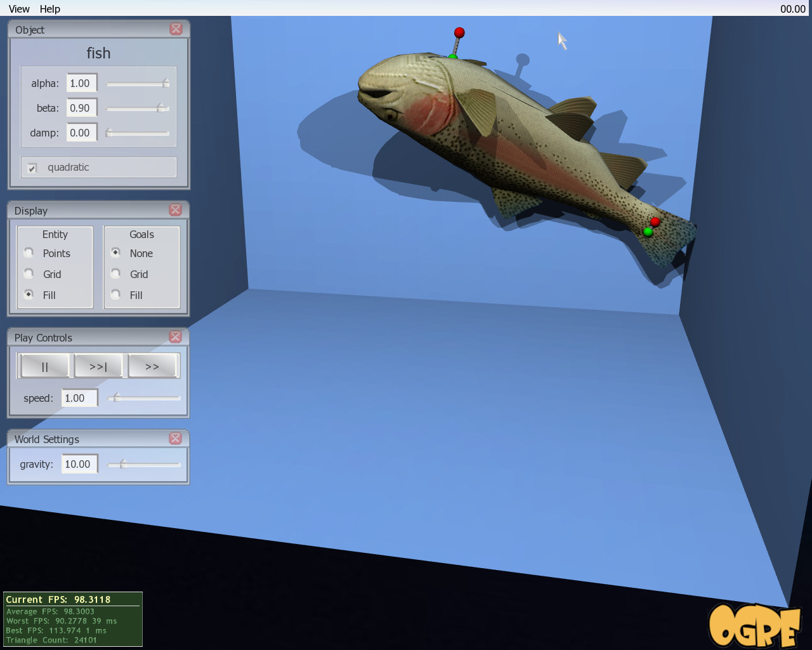Click the fast-forward (>>) button

152,366
